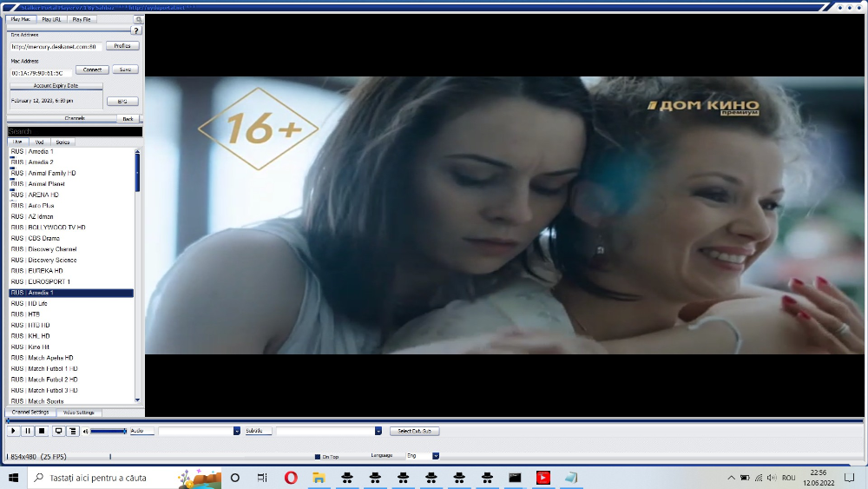
Task: Open the Channel Settings tab
Action: click(30, 413)
